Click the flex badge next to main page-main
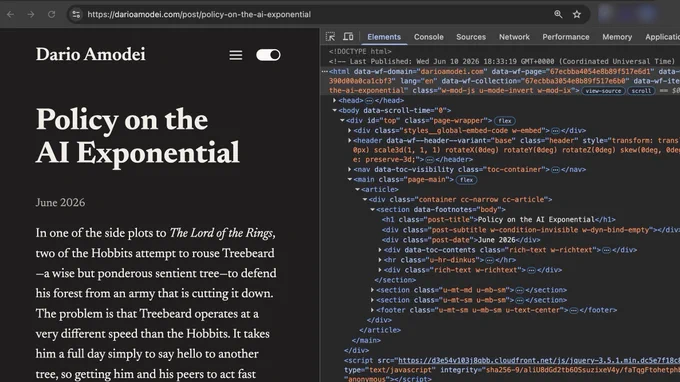Image resolution: width=680 pixels, height=382 pixels. pos(466,180)
